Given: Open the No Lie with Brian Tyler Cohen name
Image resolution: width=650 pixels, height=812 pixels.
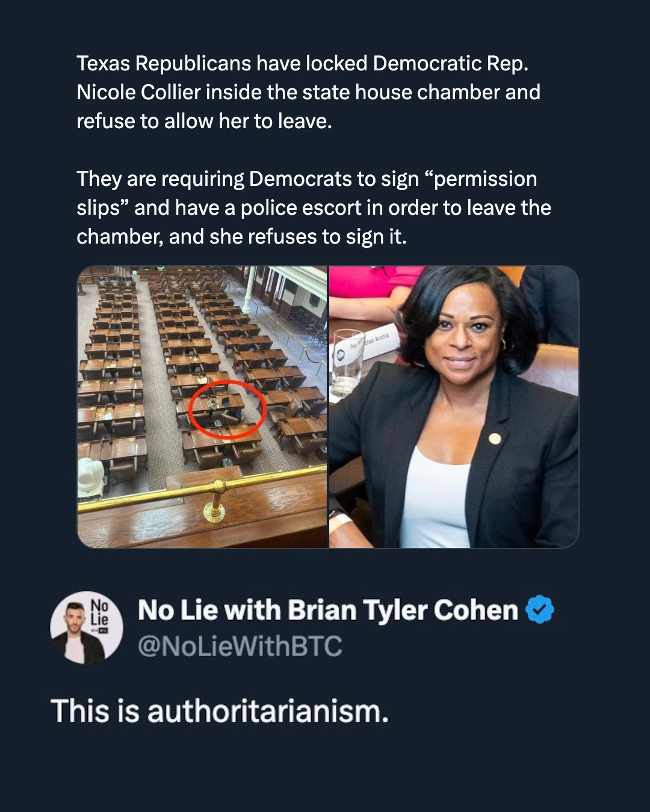Looking at the screenshot, I should (x=327, y=610).
